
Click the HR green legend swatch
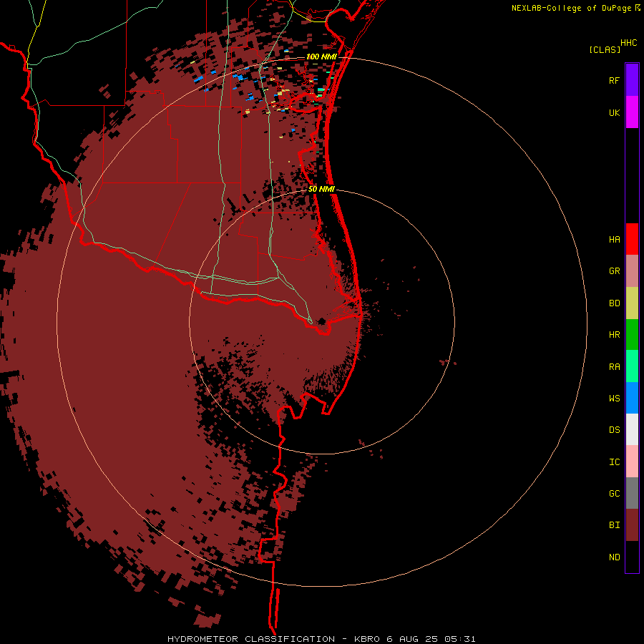pyautogui.click(x=632, y=335)
